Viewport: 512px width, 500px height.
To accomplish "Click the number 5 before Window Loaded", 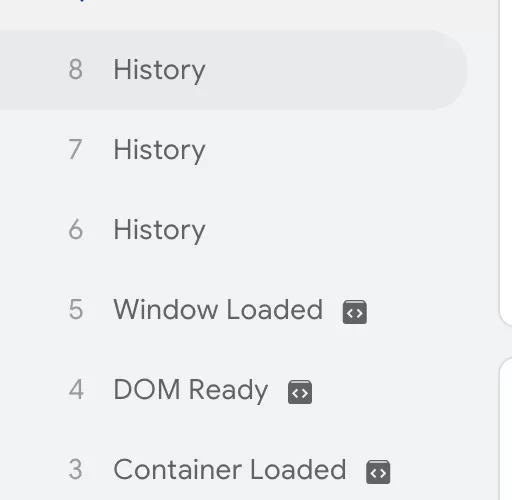I will [76, 310].
